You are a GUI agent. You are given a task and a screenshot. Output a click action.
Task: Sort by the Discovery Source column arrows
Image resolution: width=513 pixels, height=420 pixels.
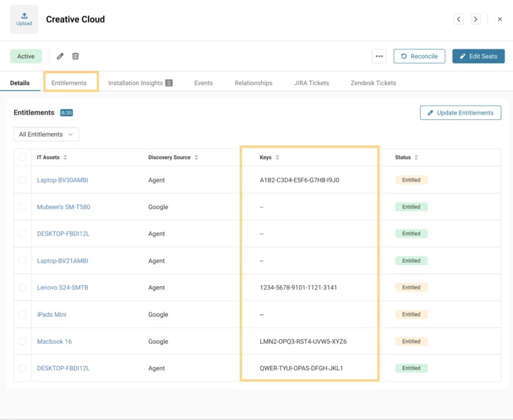tap(196, 157)
